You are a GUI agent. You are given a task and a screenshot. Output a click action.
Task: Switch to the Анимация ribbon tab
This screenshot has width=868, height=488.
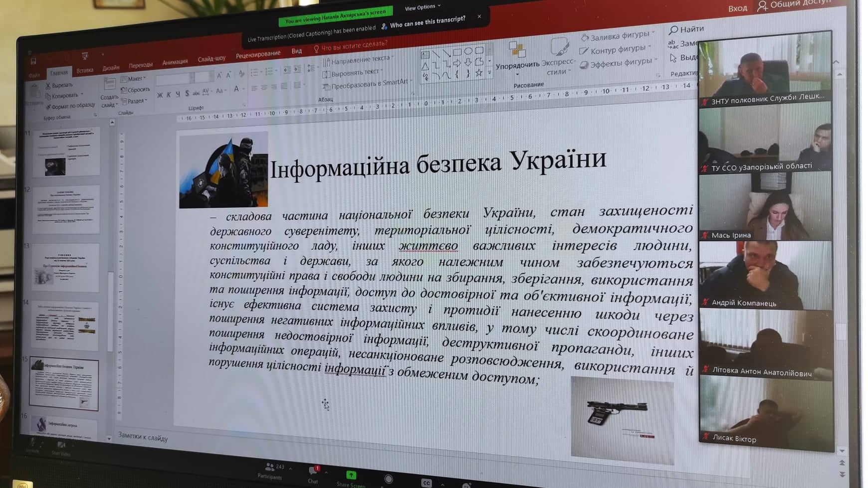(175, 62)
